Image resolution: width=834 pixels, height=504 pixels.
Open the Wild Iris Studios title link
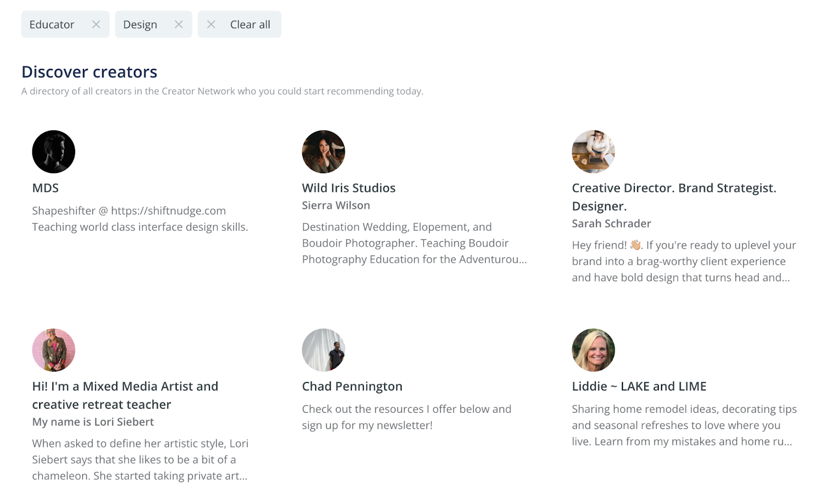(x=348, y=188)
